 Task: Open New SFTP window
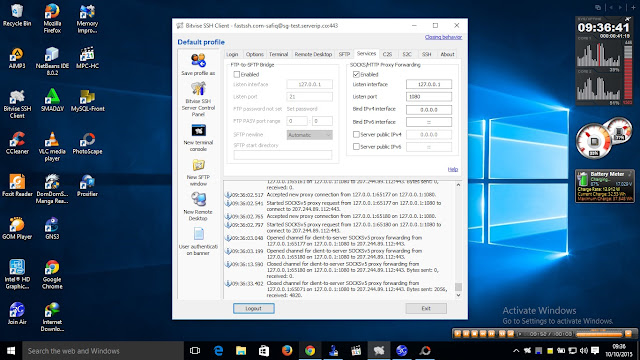tap(198, 173)
